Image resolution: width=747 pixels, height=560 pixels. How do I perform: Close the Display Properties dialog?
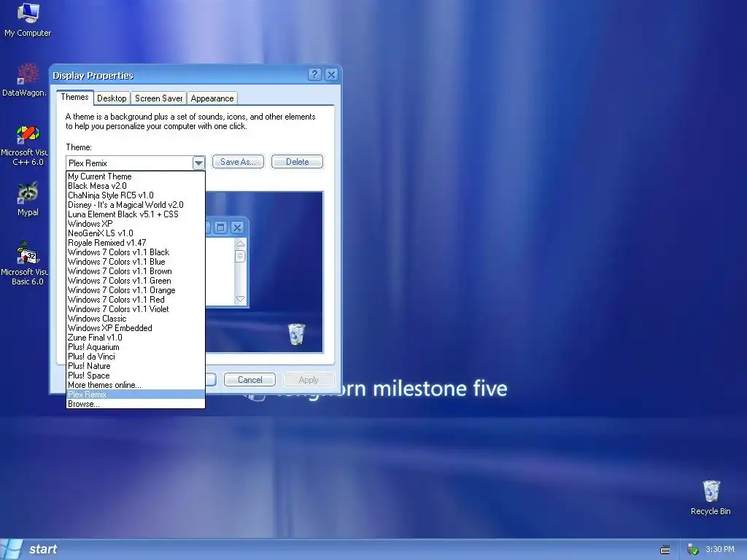331,74
